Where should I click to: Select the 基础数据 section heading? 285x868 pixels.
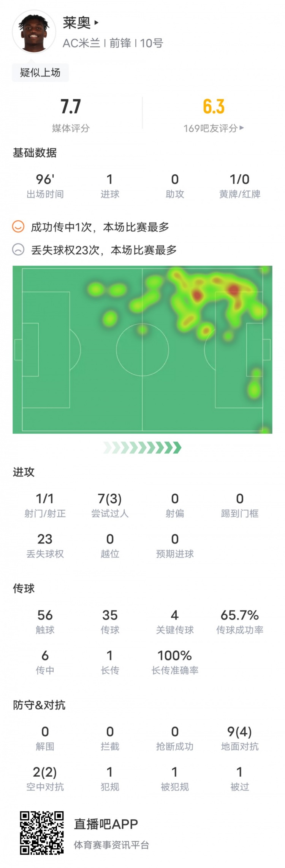click(35, 153)
